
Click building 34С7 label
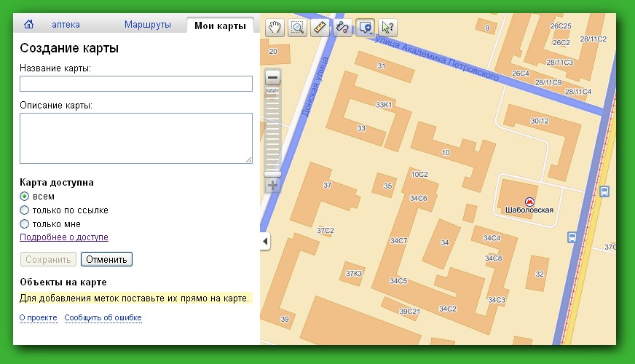[398, 240]
